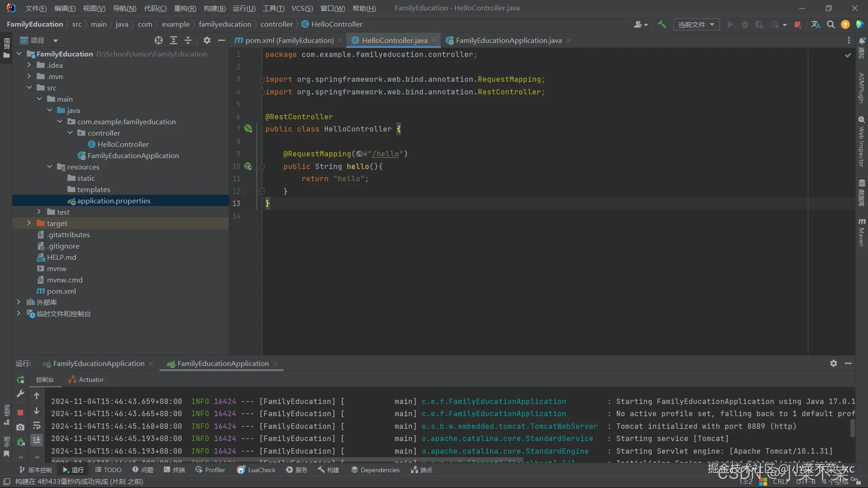The width and height of the screenshot is (868, 488).
Task: Open the 当前文件 run configuration dropdown
Action: coord(696,24)
